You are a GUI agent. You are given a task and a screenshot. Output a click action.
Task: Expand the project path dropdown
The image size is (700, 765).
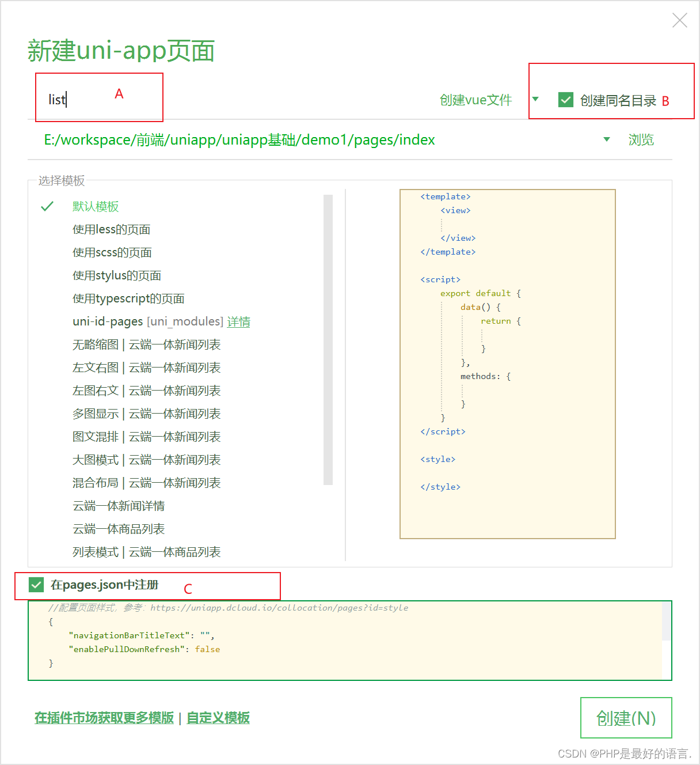click(606, 139)
